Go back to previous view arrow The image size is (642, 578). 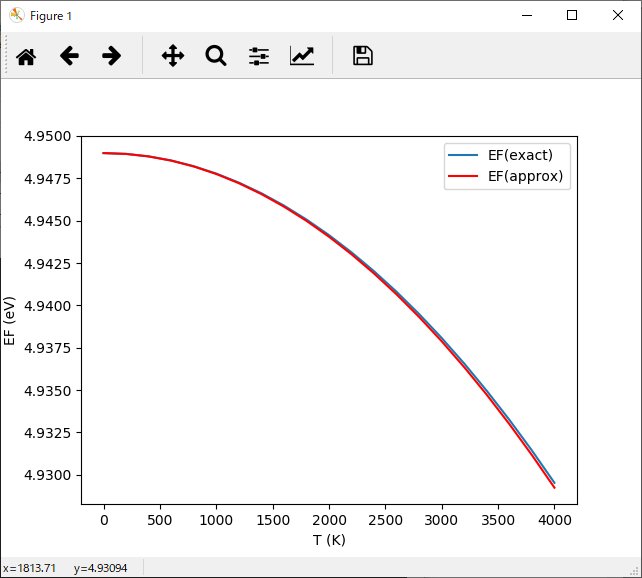[69, 56]
